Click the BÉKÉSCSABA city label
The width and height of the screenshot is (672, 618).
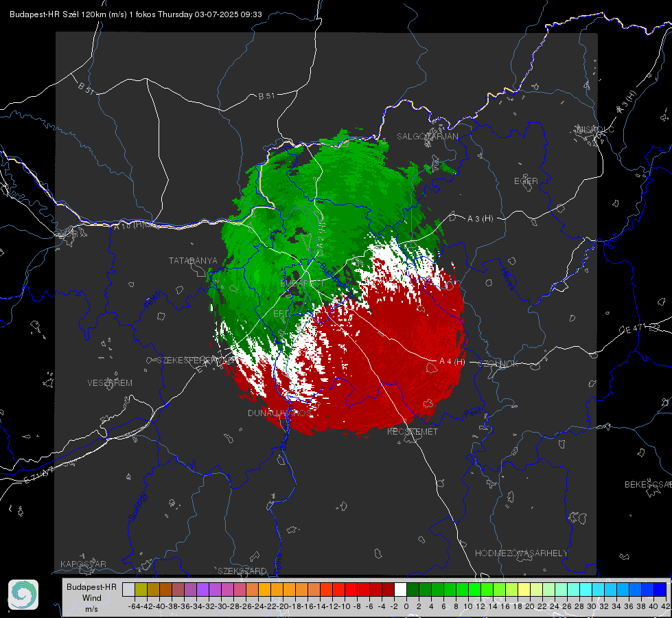tap(648, 485)
